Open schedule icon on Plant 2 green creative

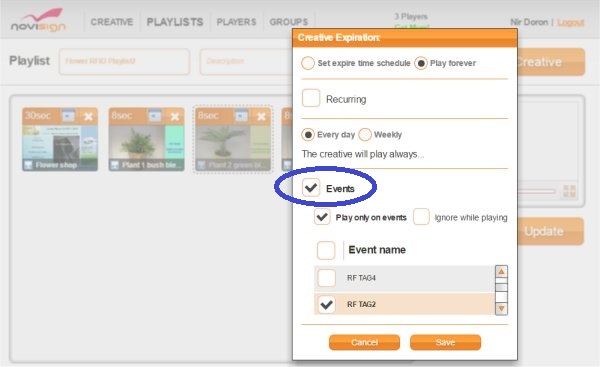(241, 116)
